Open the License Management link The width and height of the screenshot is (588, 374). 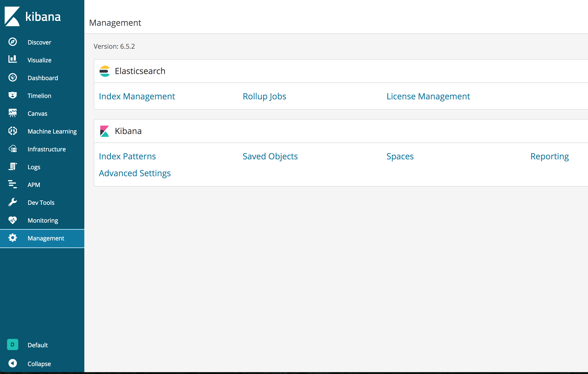pyautogui.click(x=428, y=96)
